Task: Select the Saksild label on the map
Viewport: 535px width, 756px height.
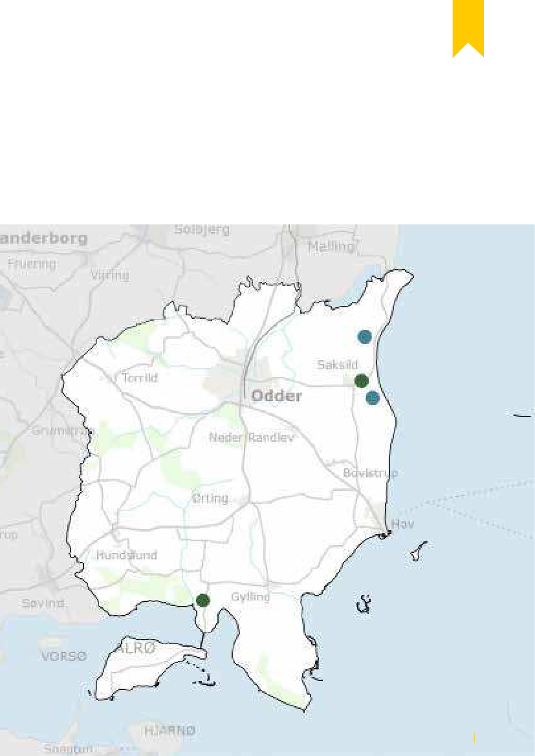Action: click(337, 365)
